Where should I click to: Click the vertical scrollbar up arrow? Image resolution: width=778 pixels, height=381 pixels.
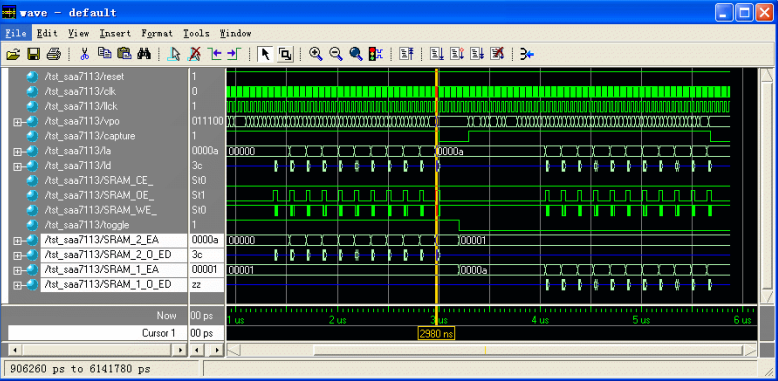click(x=767, y=74)
